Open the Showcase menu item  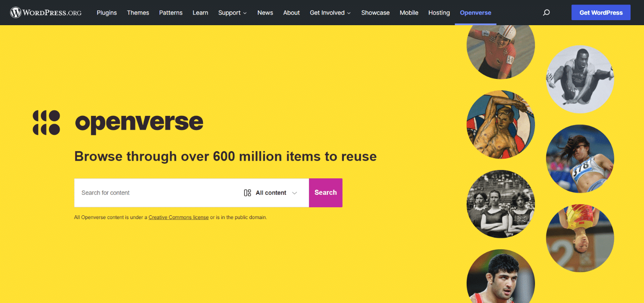tap(375, 13)
